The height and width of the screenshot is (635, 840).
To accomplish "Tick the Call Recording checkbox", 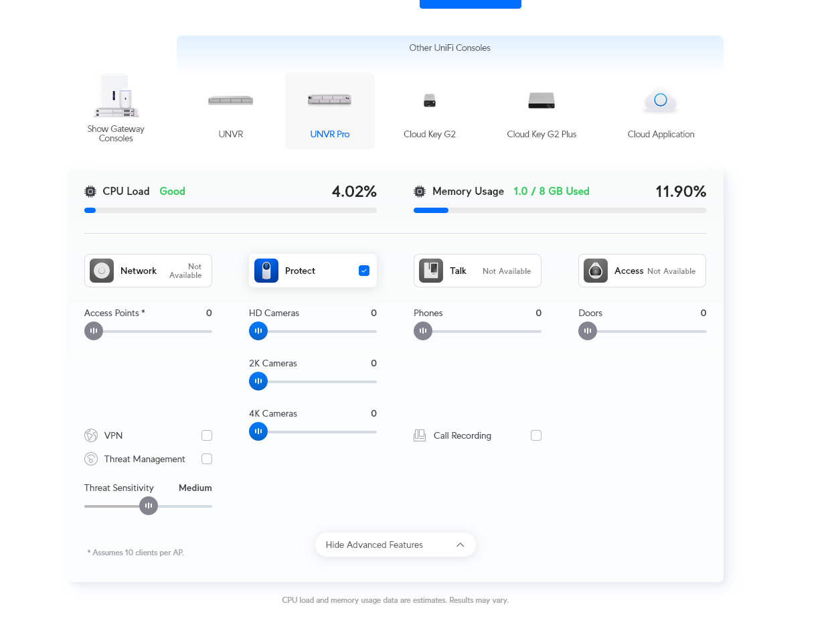I will pyautogui.click(x=536, y=435).
